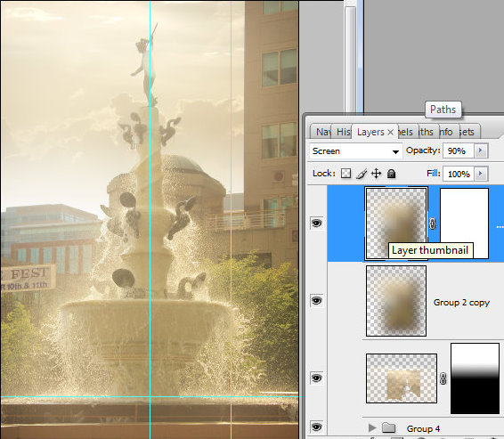This screenshot has height=439, width=504.
Task: Click the mask link icon on gradient-mask layer
Action: click(x=443, y=378)
